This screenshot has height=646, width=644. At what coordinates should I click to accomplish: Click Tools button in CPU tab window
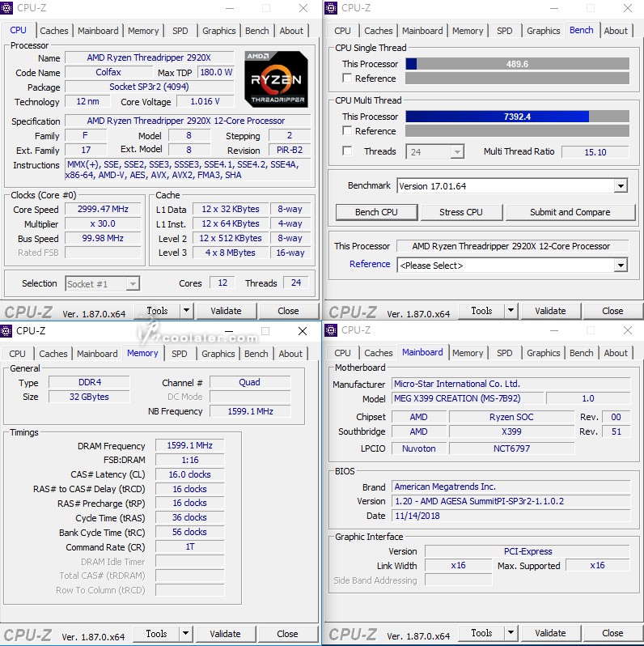(x=157, y=311)
